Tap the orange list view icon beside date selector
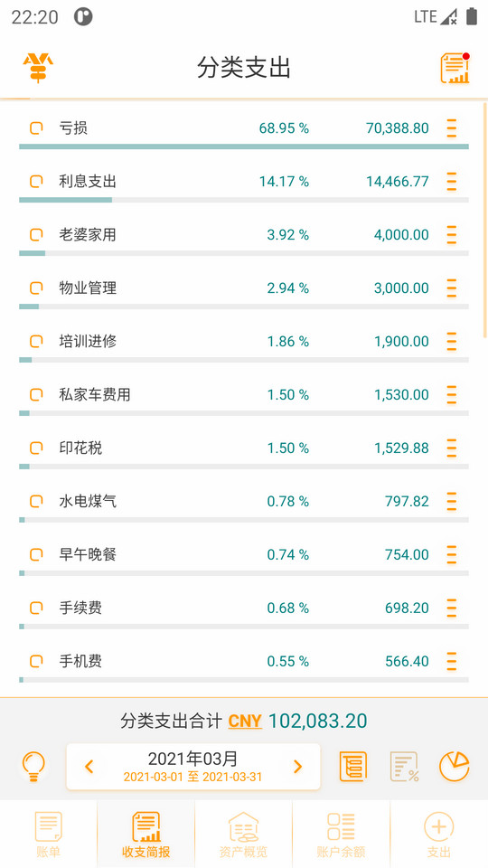The height and width of the screenshot is (868, 488). click(353, 767)
